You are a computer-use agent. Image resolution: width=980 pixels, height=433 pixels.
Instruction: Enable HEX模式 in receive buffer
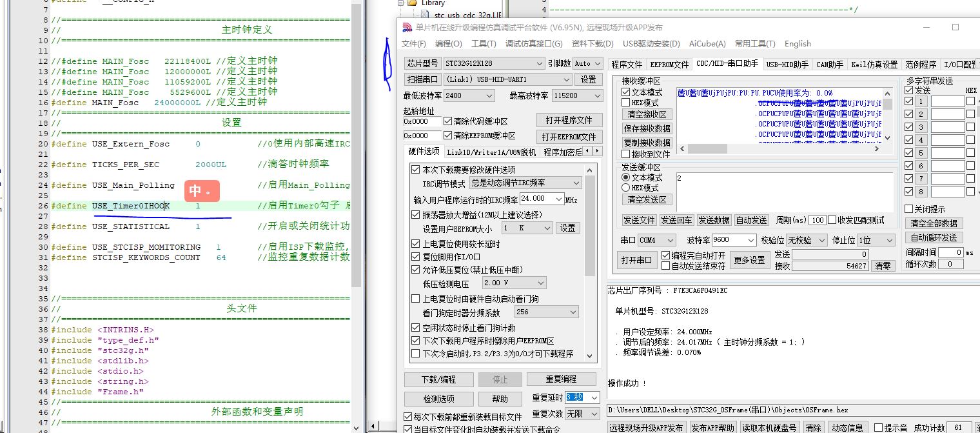(x=625, y=103)
